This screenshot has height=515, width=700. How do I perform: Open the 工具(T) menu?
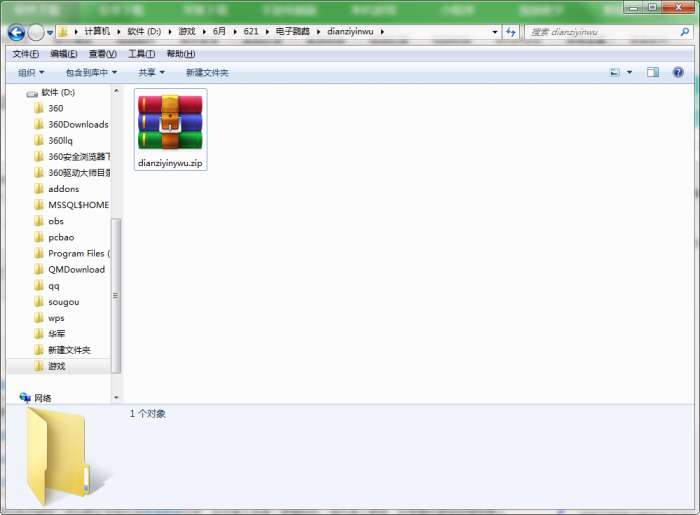[142, 54]
